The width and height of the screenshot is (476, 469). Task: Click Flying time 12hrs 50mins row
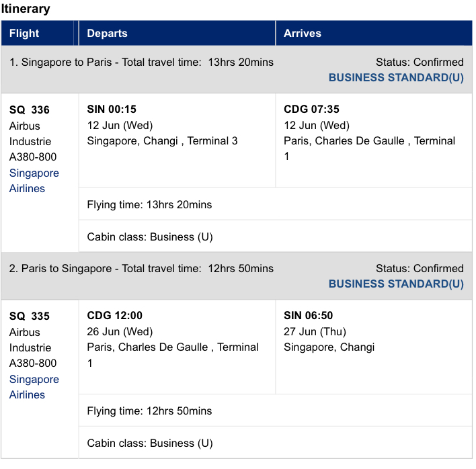[x=276, y=411]
